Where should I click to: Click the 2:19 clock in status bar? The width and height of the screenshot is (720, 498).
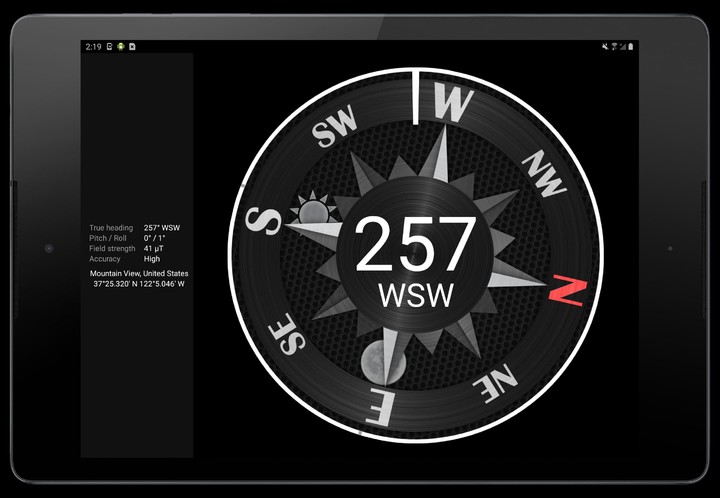click(93, 46)
